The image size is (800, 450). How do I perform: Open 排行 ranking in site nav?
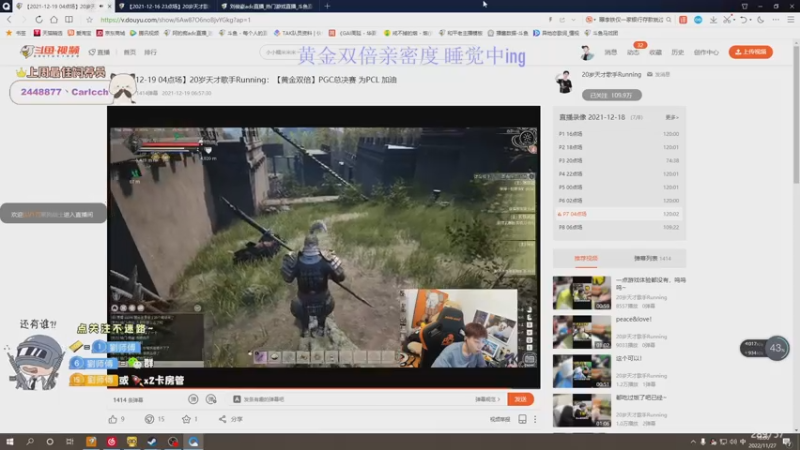coord(150,52)
